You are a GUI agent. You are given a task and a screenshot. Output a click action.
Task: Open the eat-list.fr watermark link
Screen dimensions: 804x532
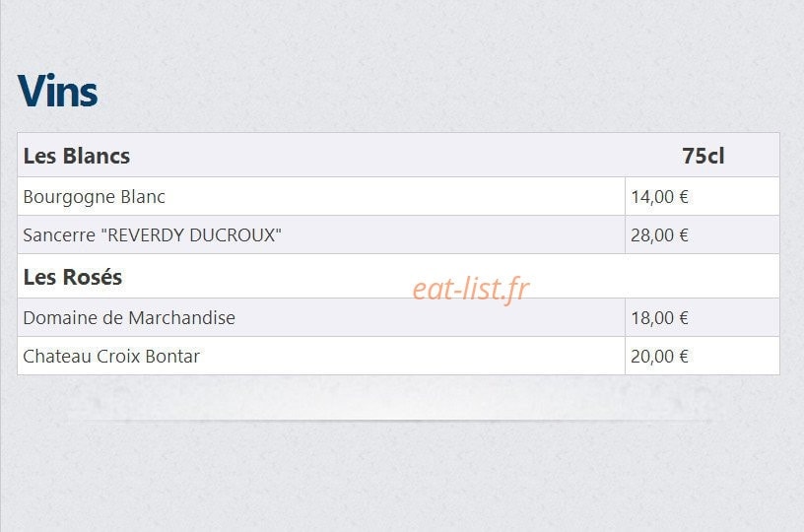(471, 289)
